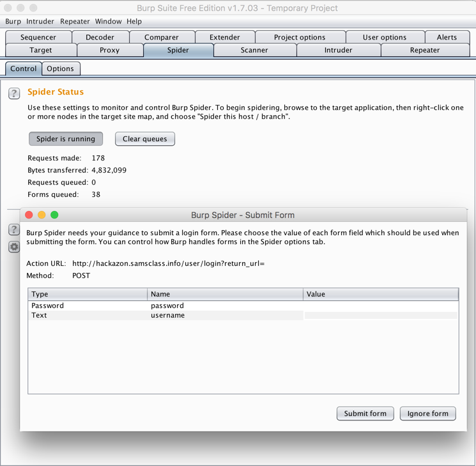Click the Type column header
Image resolution: width=476 pixels, height=466 pixels.
(88, 294)
